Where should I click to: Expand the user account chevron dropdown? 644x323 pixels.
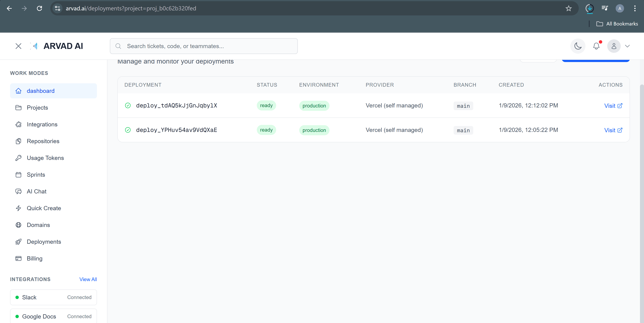point(627,46)
